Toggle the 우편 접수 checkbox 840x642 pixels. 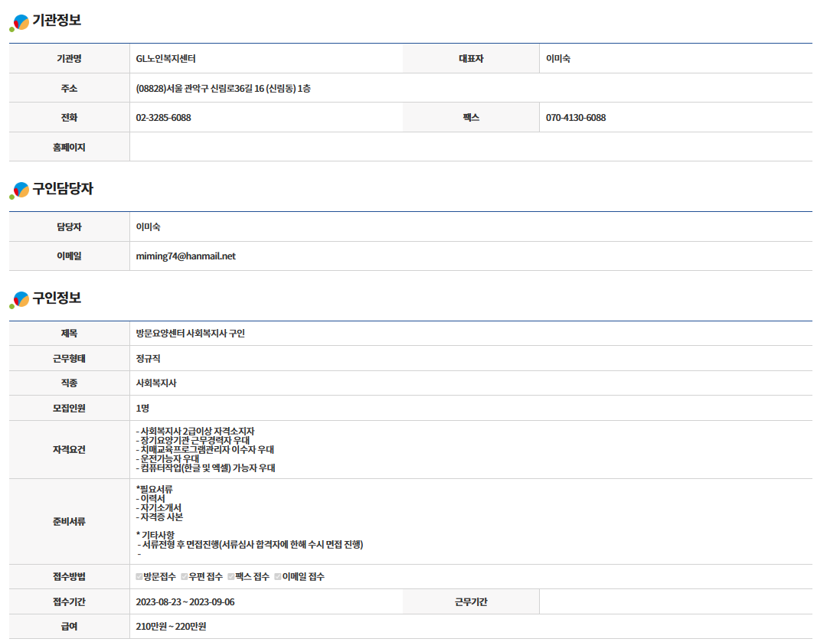[x=185, y=577]
